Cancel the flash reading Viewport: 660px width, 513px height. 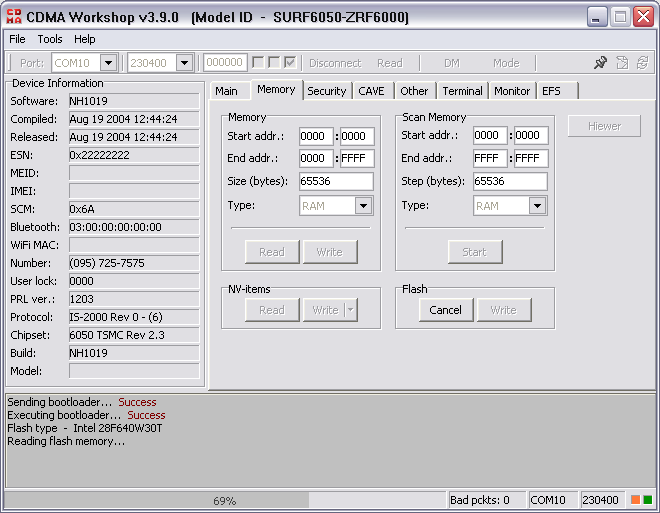(446, 310)
